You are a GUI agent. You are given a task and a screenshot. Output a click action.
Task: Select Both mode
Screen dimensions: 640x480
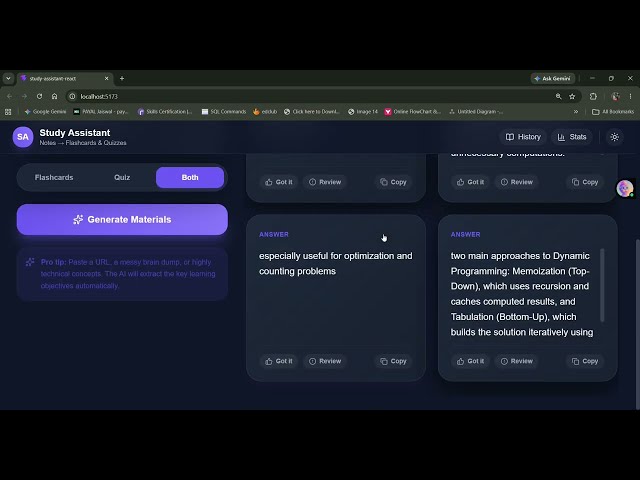click(x=190, y=178)
